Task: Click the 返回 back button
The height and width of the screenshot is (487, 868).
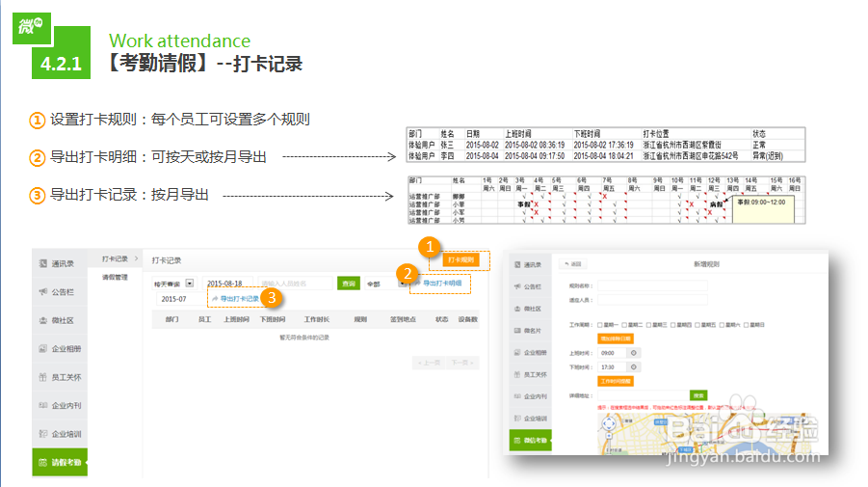Action: pos(573,264)
